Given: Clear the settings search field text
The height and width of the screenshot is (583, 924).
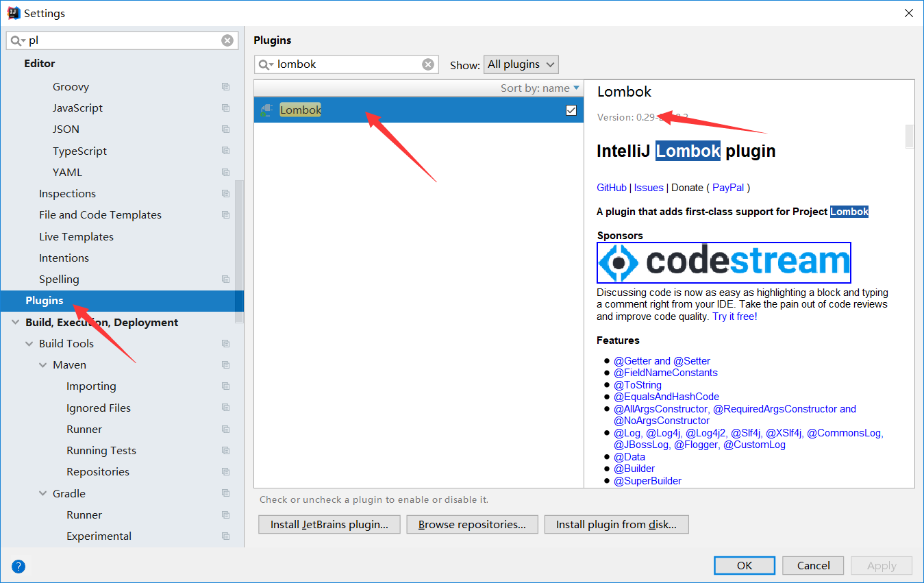Looking at the screenshot, I should (227, 40).
